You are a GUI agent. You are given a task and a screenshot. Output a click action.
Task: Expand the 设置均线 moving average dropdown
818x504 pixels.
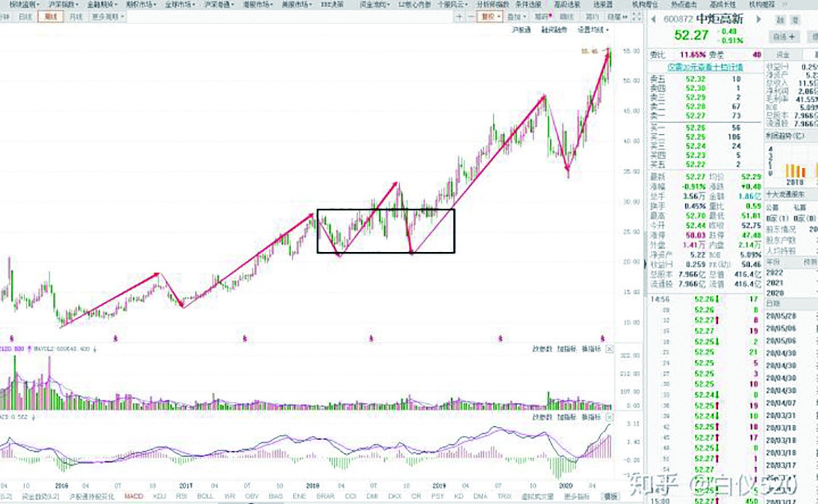click(593, 30)
